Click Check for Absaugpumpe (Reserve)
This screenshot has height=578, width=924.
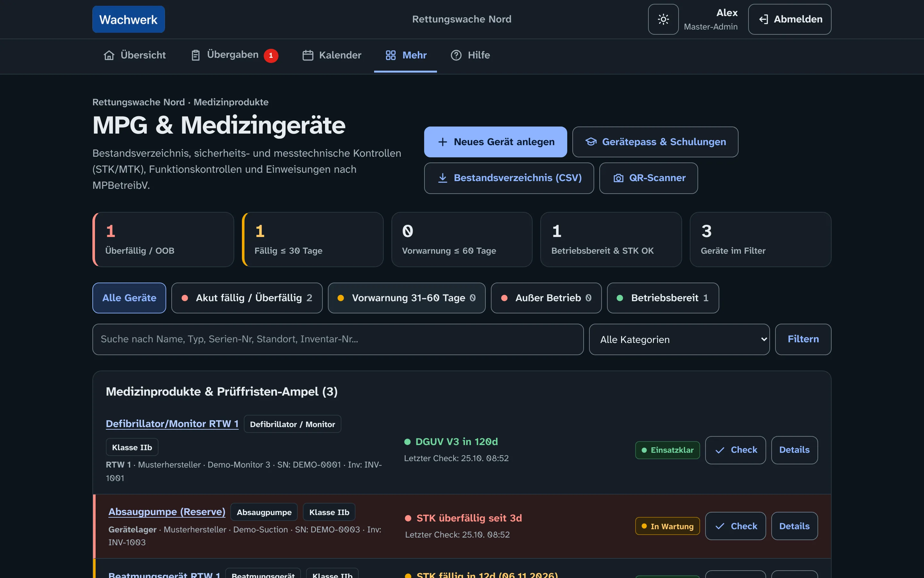(735, 526)
